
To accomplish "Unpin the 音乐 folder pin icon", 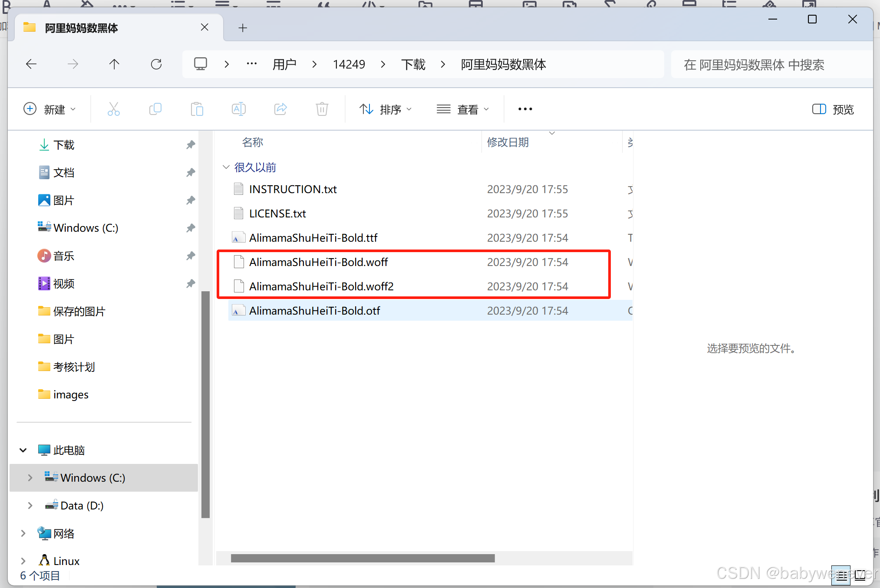I will tap(190, 256).
